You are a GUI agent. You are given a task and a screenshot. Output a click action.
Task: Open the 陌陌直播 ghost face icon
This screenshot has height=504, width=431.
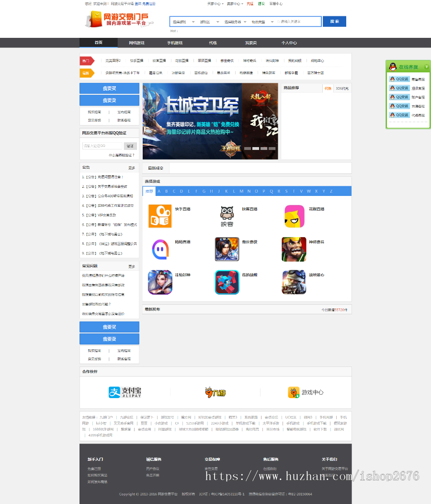(160, 249)
